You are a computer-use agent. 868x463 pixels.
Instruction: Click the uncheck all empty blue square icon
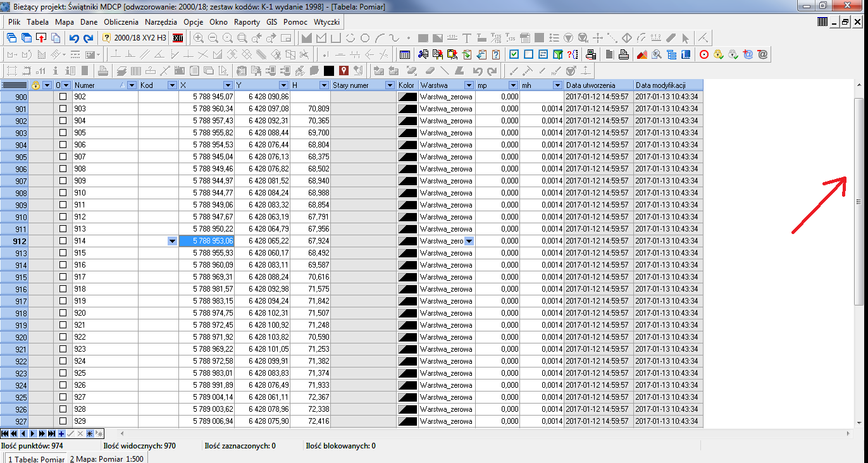(x=528, y=54)
